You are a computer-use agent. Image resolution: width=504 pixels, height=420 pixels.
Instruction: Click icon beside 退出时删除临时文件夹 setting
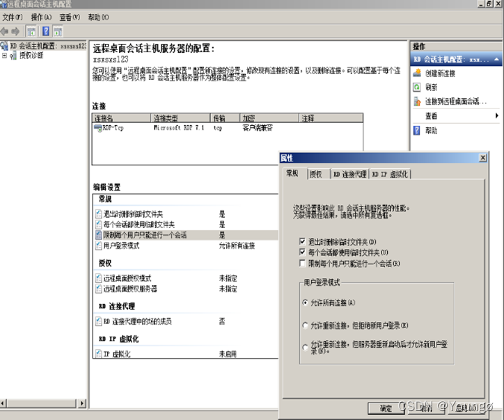pyautogui.click(x=99, y=214)
